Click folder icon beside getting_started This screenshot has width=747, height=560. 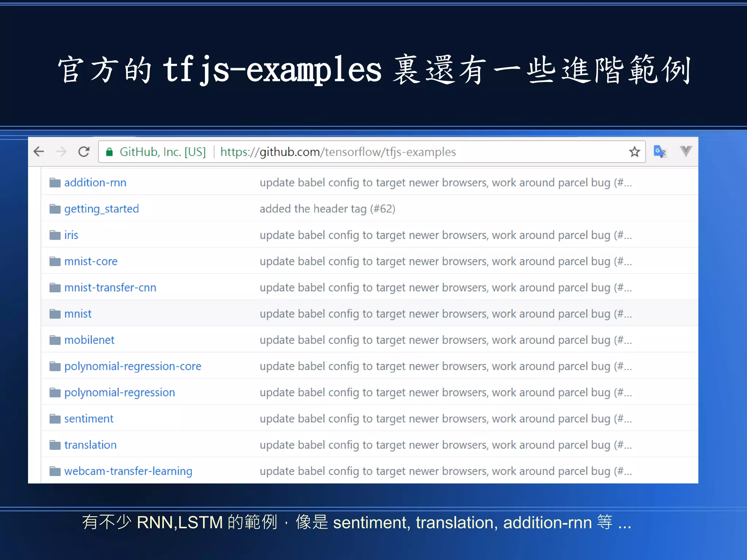(55, 209)
